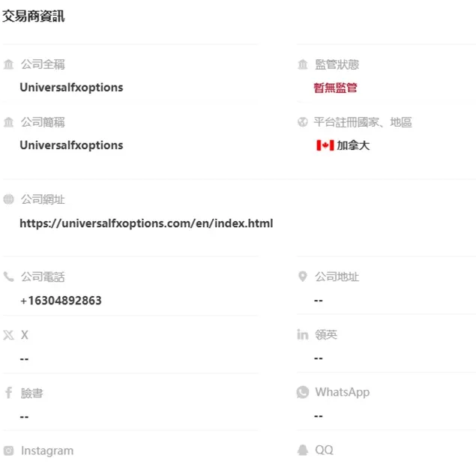Click the bank icon beside 公司全稱
The height and width of the screenshot is (464, 476).
8,64
